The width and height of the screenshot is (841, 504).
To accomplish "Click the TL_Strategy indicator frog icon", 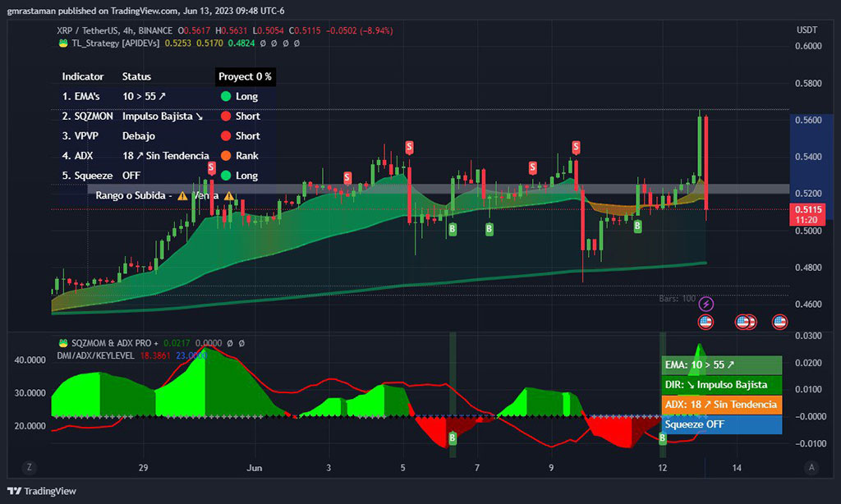I will point(63,43).
